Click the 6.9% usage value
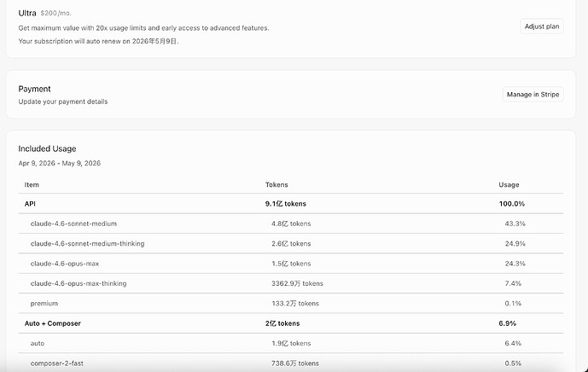 508,323
